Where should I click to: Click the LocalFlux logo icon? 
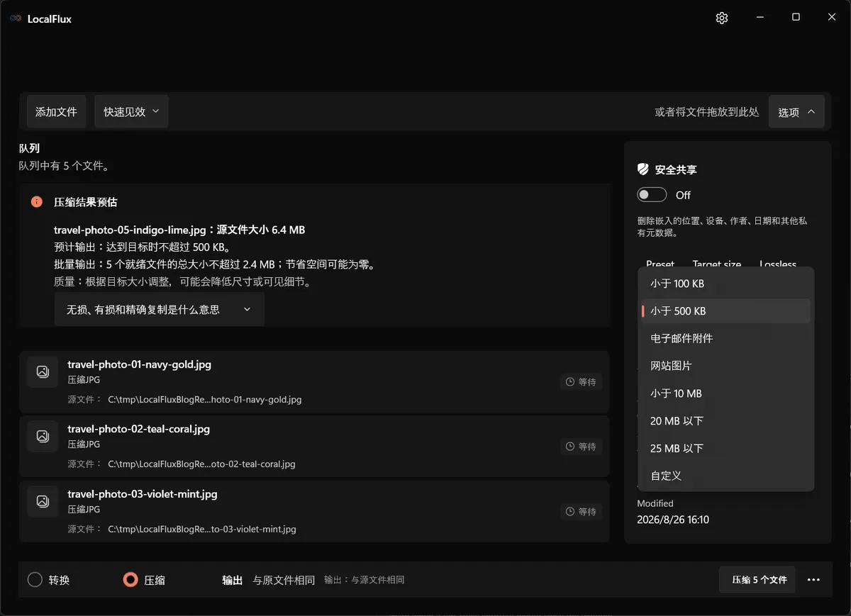click(16, 18)
